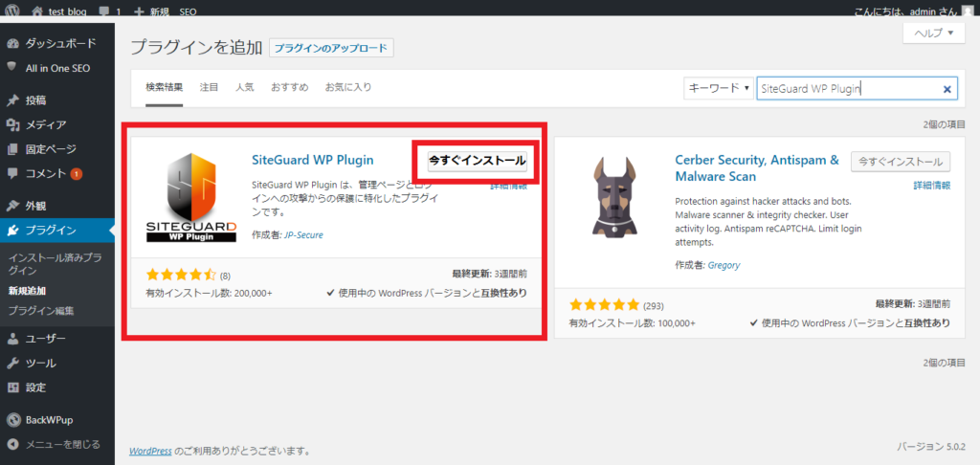The width and height of the screenshot is (980, 465).
Task: Open the Users sidebar icon
Action: click(x=12, y=338)
